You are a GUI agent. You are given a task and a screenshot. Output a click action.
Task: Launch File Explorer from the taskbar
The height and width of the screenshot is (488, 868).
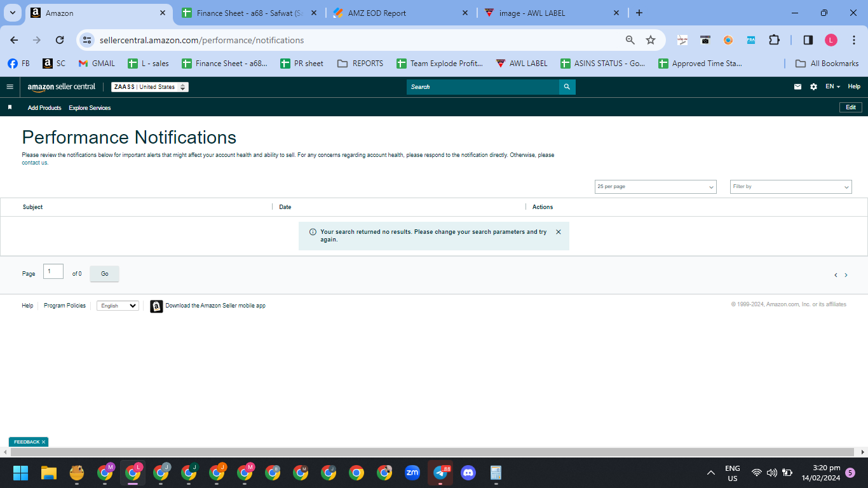(x=49, y=473)
